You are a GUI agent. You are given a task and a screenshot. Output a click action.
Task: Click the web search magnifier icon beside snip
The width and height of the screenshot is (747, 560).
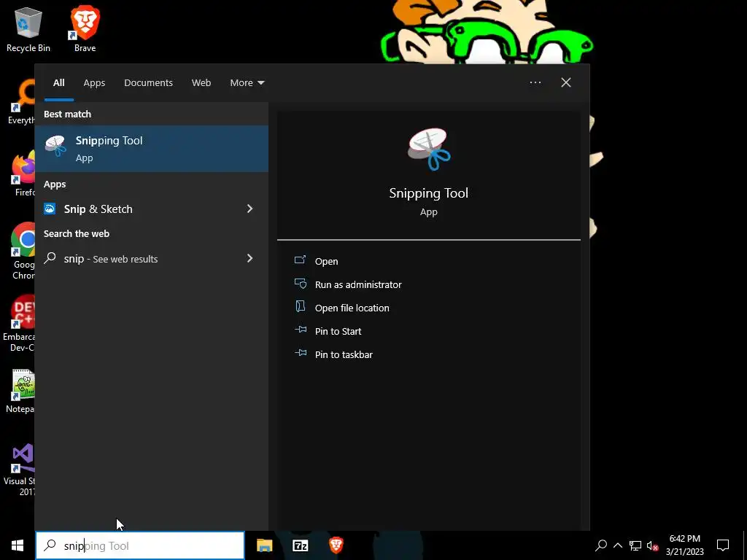point(50,258)
